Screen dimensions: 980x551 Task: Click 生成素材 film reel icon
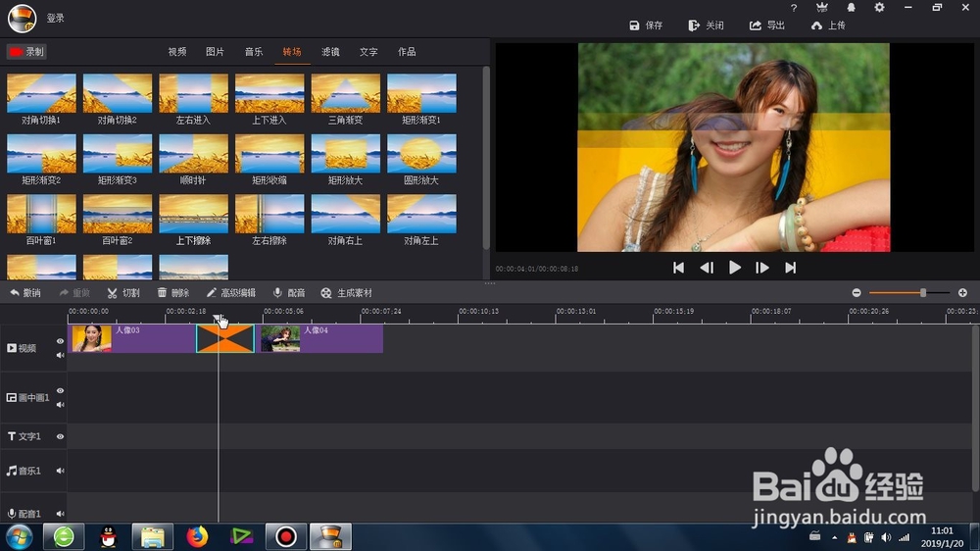click(346, 293)
